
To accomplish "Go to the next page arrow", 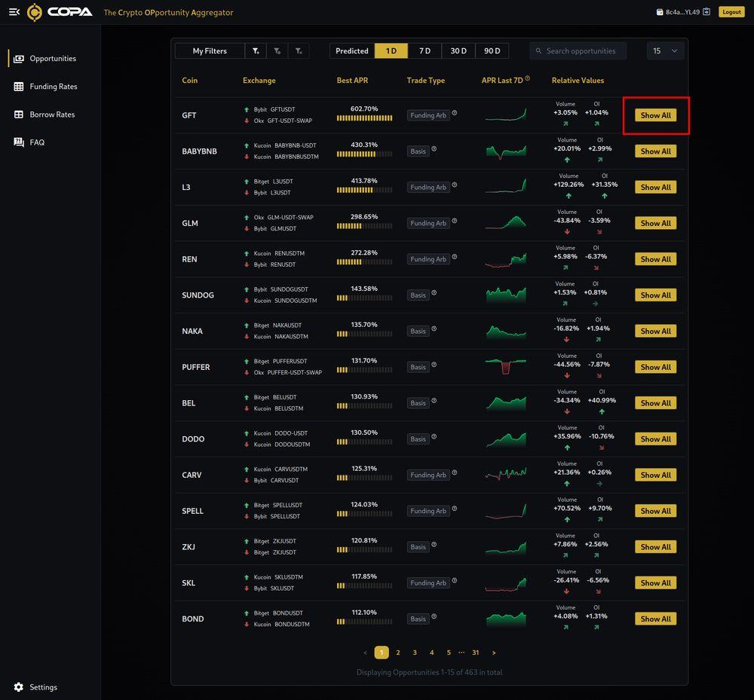I will coord(494,653).
